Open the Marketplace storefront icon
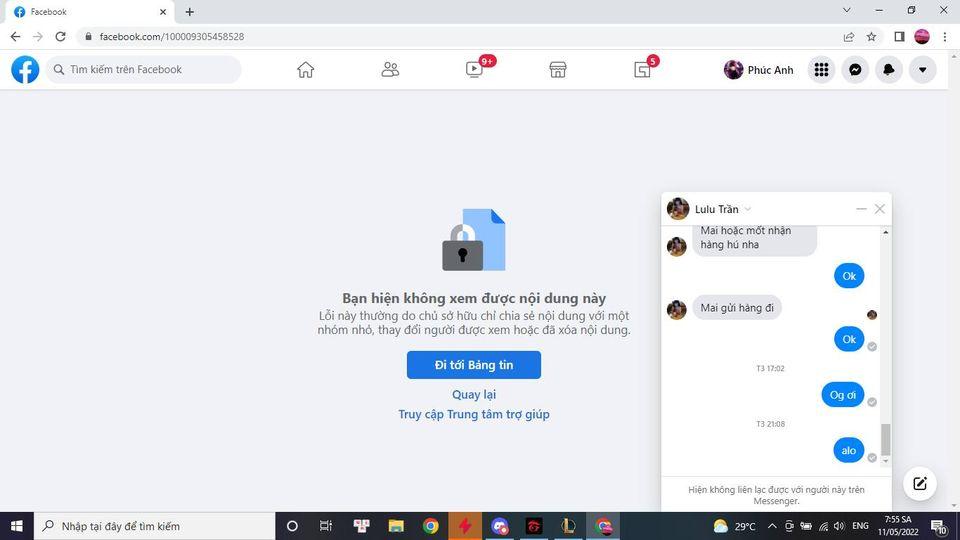 [x=558, y=70]
